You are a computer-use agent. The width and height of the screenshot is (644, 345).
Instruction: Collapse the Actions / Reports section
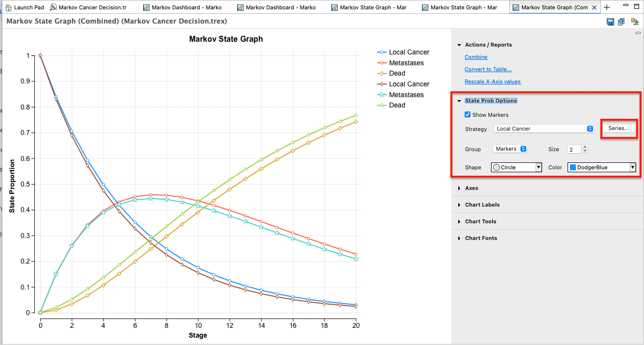pyautogui.click(x=459, y=45)
